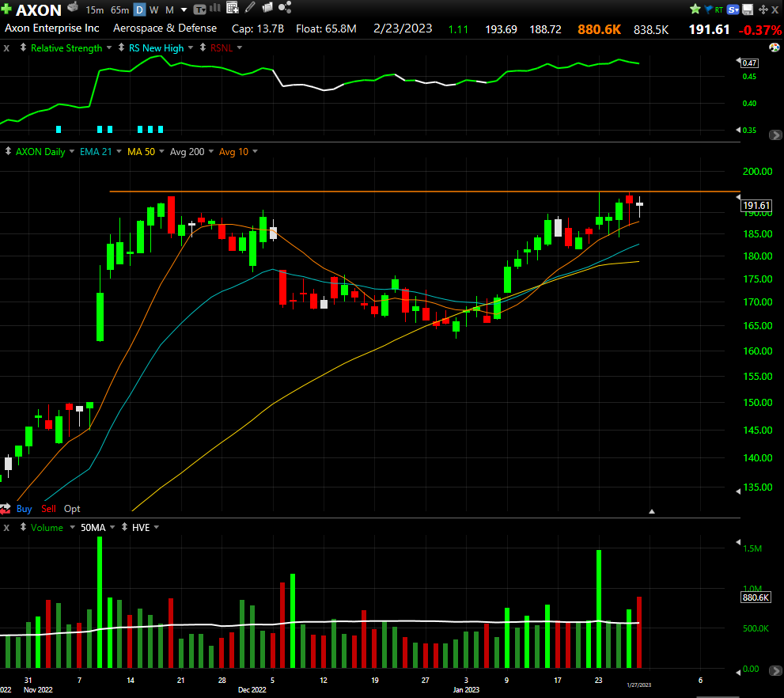The width and height of the screenshot is (784, 698).
Task: Click the volume pane scroll-right arrow button
Action: (775, 670)
